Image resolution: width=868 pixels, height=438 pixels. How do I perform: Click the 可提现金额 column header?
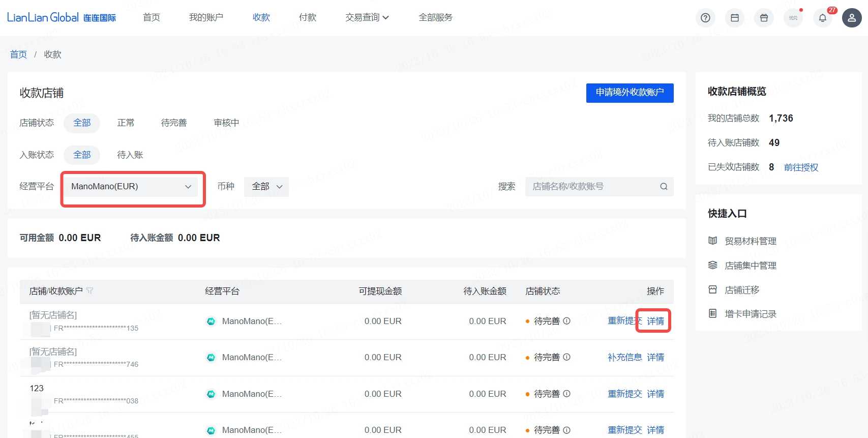click(380, 291)
